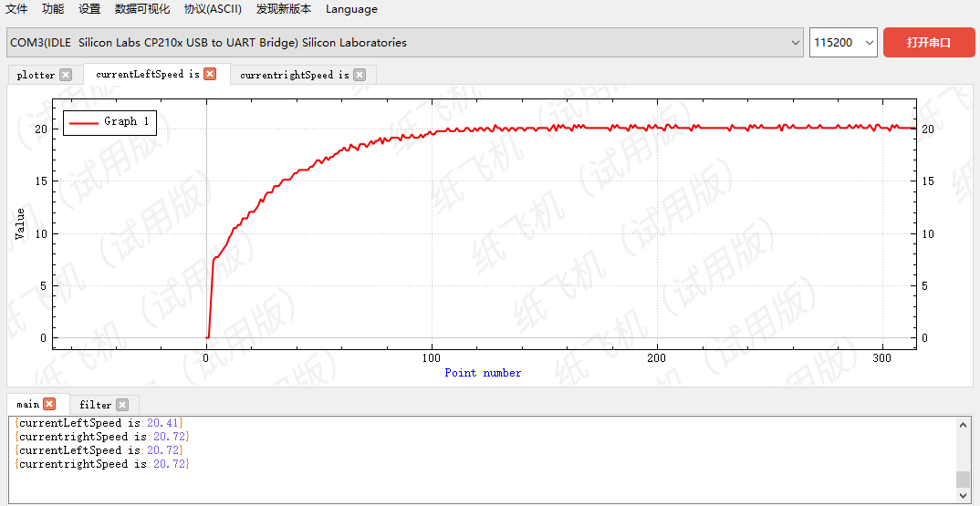
Task: Open the 协议(ASCII) menu
Action: click(x=213, y=9)
